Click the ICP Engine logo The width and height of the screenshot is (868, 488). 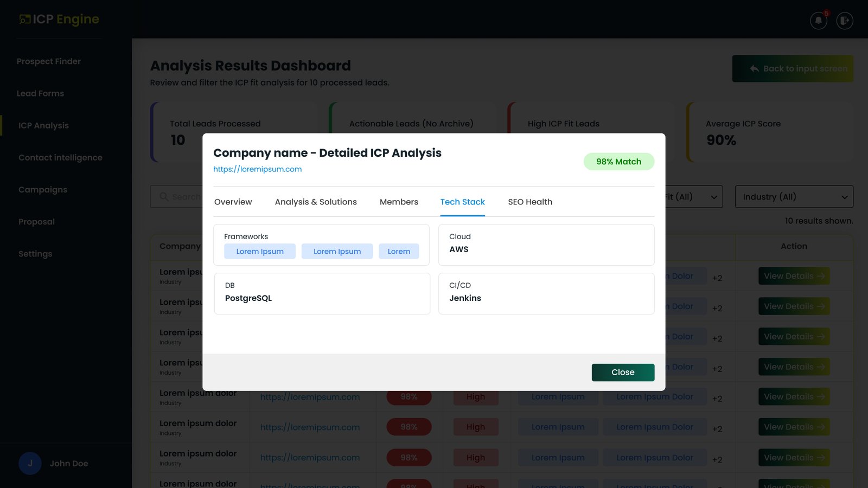coord(59,20)
